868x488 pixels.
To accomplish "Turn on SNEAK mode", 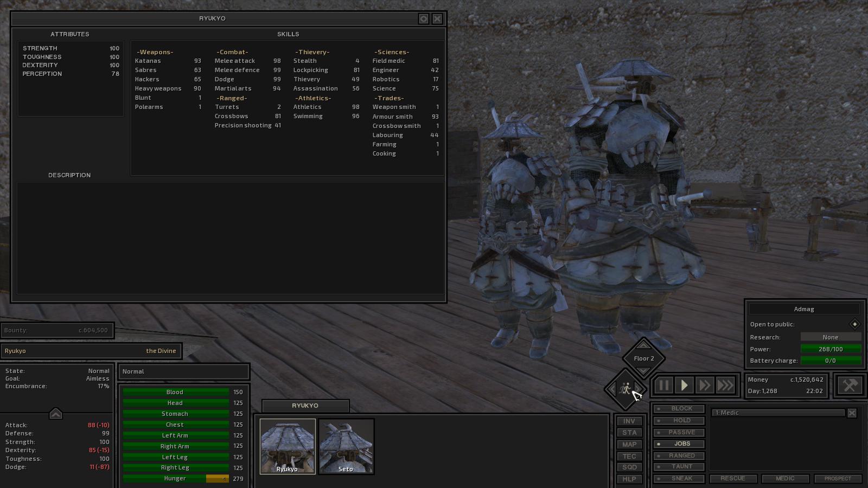I will (679, 479).
